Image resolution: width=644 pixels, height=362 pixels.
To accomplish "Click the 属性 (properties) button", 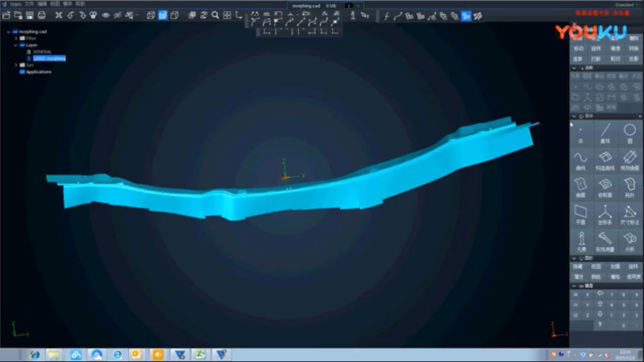I will [578, 277].
